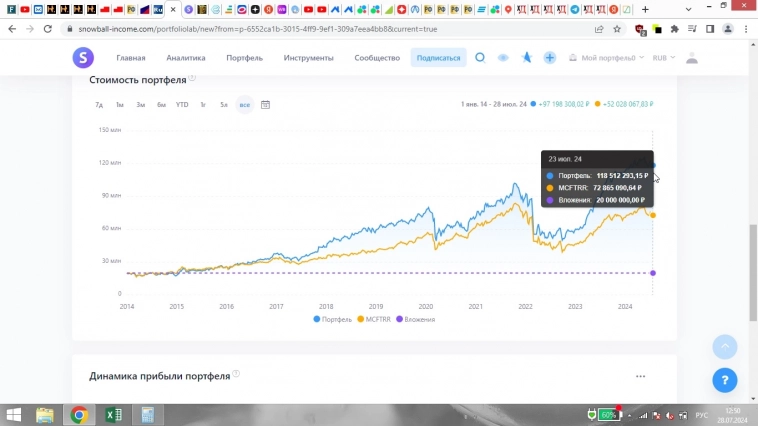Open the Портфель menu
This screenshot has height=426, width=758.
point(245,58)
